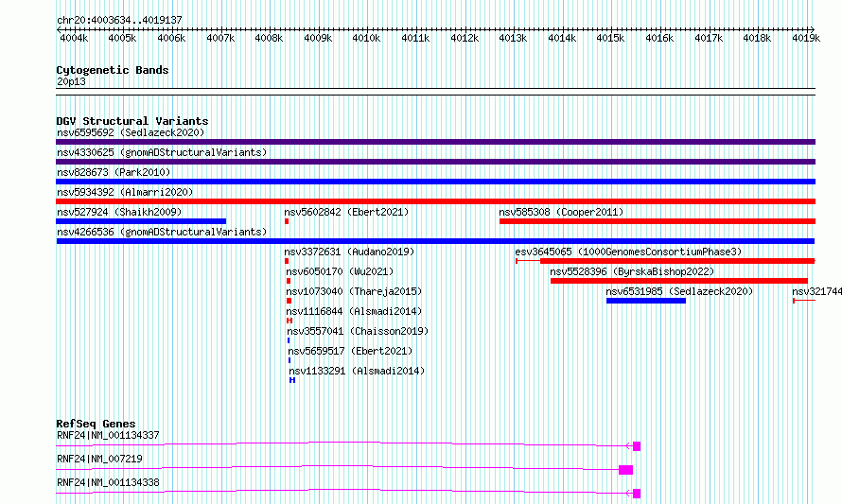Image resolution: width=842 pixels, height=504 pixels.
Task: Open nsv3557041 (Chaisson2019) variant label
Action: coord(358,331)
